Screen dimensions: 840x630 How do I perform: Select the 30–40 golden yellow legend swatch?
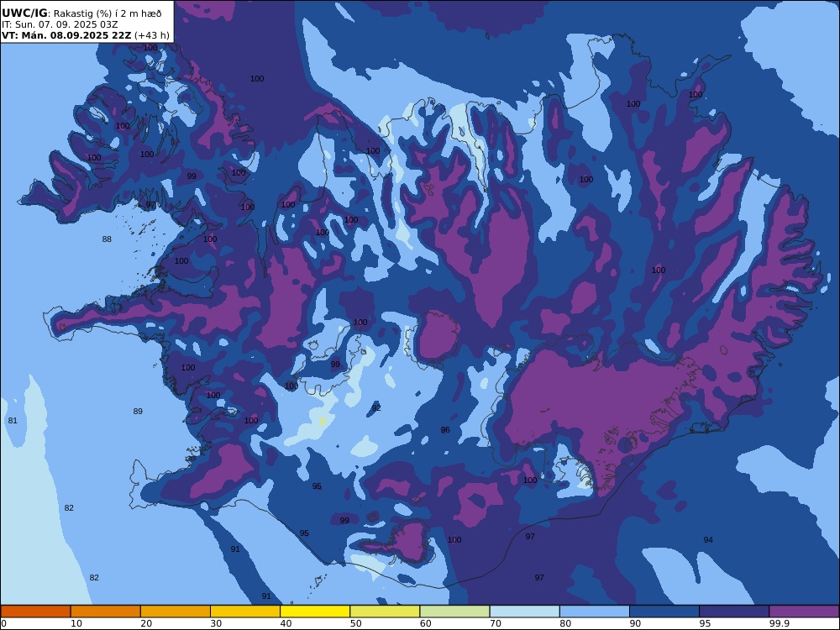point(245,612)
